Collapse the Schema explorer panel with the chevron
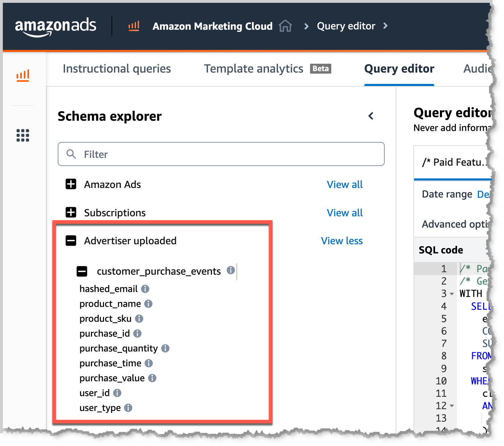This screenshot has width=504, height=446. [x=371, y=116]
